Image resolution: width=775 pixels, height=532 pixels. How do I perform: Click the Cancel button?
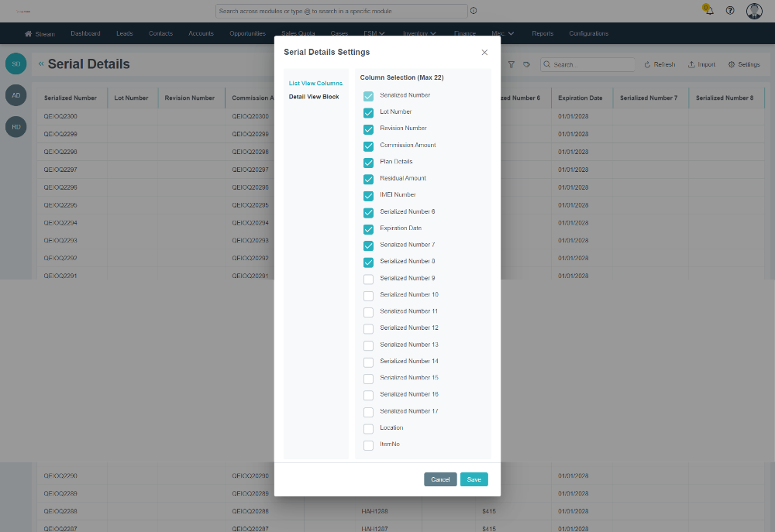pyautogui.click(x=440, y=479)
